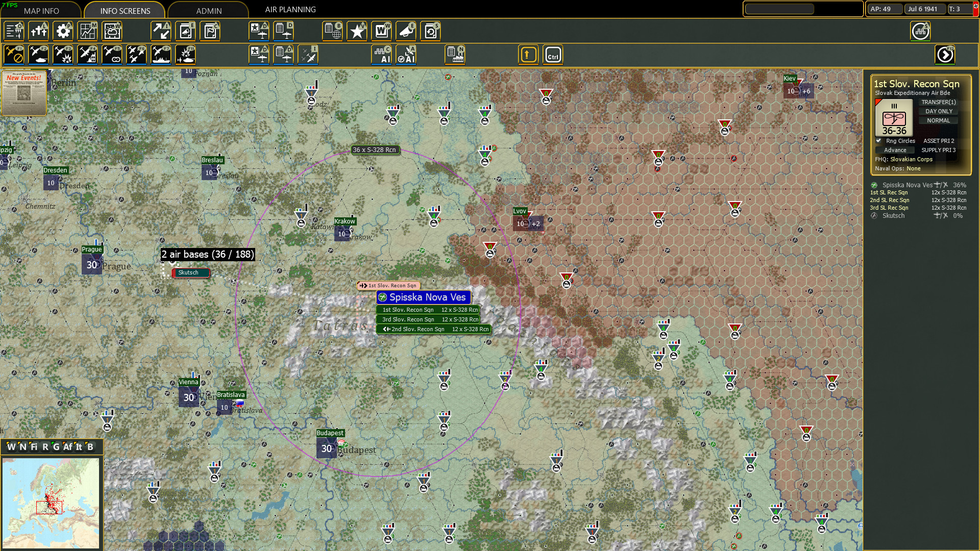Click the AI air assignment A icon
The width and height of the screenshot is (980, 551).
coord(406,55)
